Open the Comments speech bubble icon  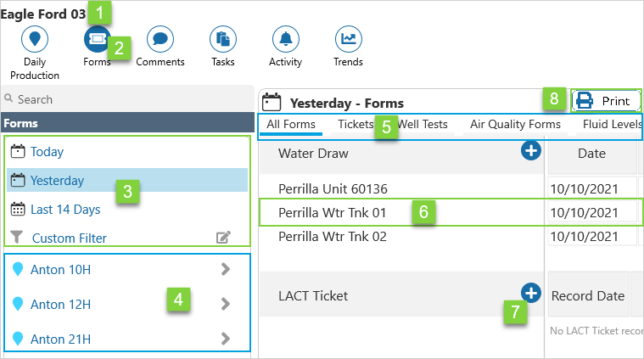160,39
